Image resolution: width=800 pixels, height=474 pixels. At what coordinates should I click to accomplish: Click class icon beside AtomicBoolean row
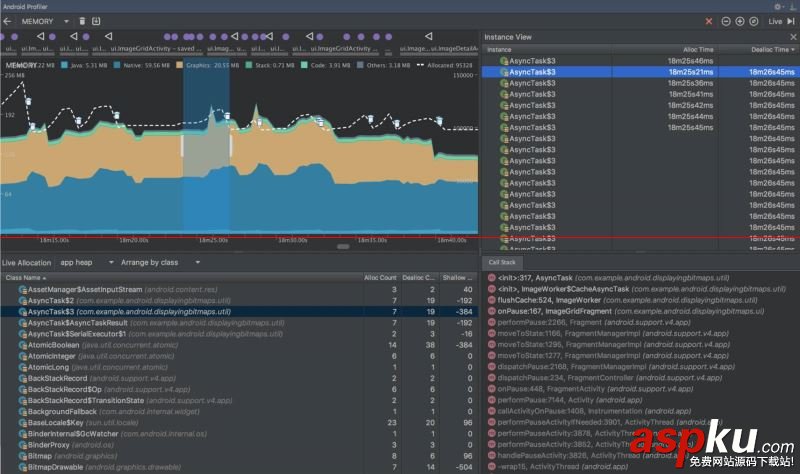pos(22,345)
